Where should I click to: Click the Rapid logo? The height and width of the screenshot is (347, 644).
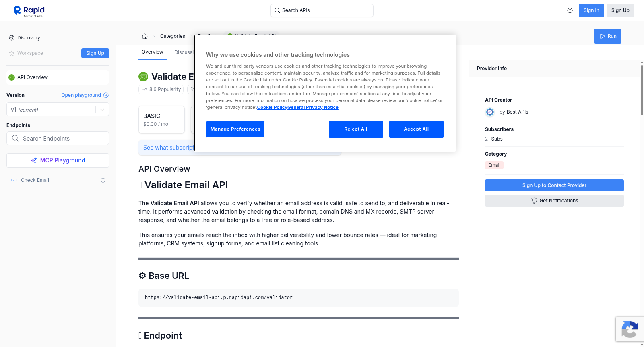pyautogui.click(x=29, y=11)
